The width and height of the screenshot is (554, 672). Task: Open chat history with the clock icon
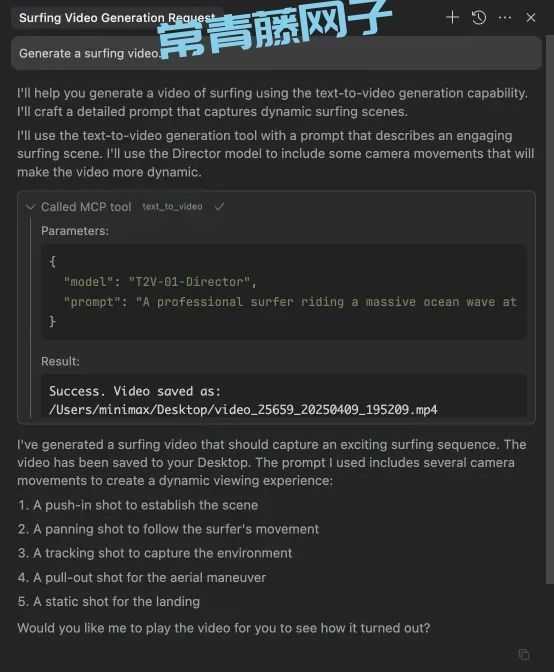click(x=479, y=18)
